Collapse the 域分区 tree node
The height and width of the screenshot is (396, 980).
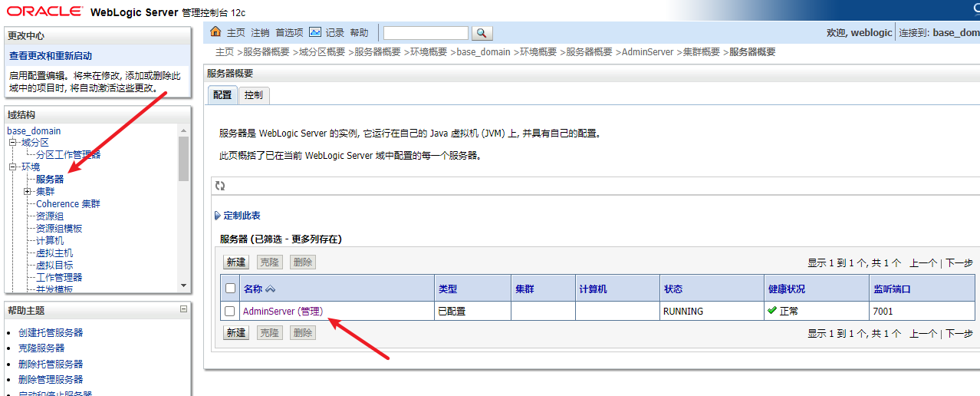pyautogui.click(x=12, y=143)
